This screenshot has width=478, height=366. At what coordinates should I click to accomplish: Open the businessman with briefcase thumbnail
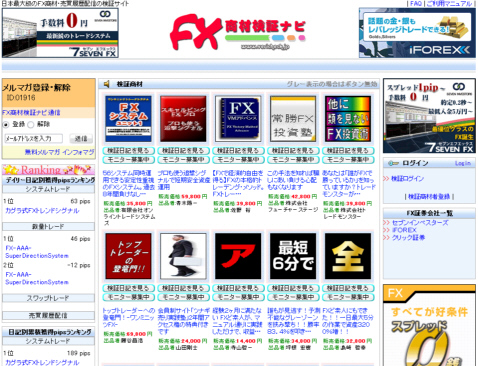click(x=183, y=256)
